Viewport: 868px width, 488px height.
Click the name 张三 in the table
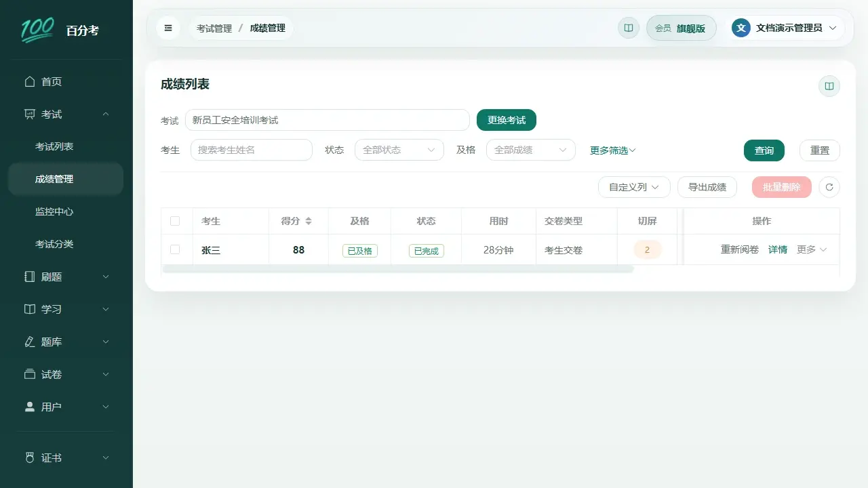[211, 249]
